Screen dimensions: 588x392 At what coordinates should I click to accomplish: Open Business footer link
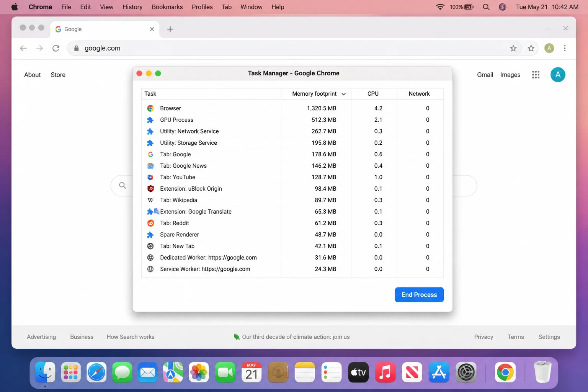click(x=82, y=337)
